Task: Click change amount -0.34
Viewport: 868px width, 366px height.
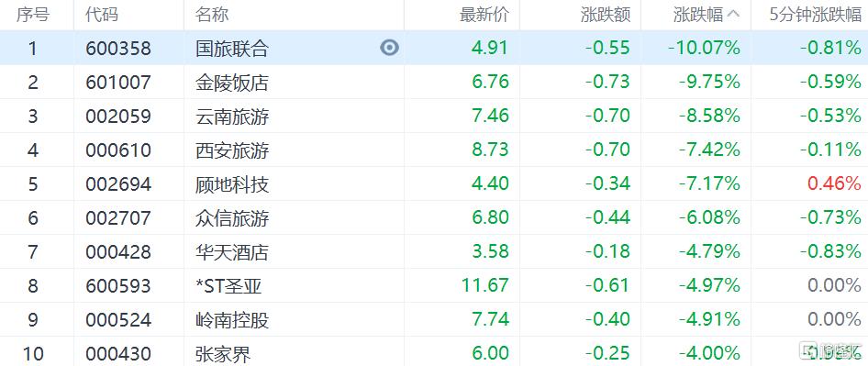Action: [607, 183]
